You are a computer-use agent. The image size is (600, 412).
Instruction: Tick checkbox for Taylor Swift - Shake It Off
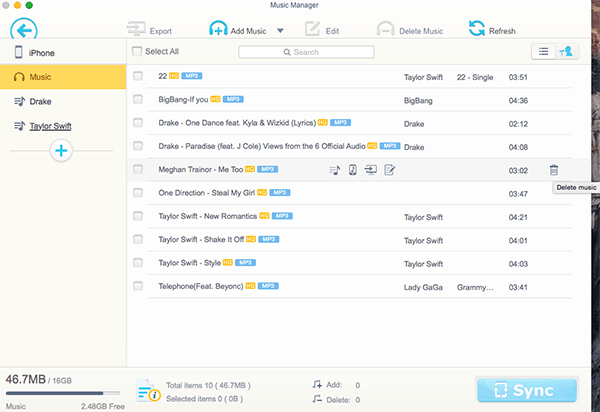[138, 239]
